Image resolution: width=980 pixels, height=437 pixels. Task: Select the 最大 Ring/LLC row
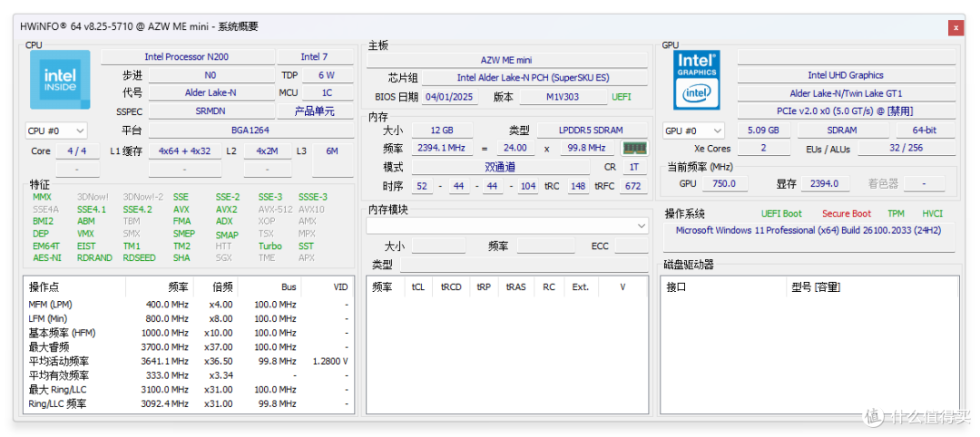click(189, 390)
